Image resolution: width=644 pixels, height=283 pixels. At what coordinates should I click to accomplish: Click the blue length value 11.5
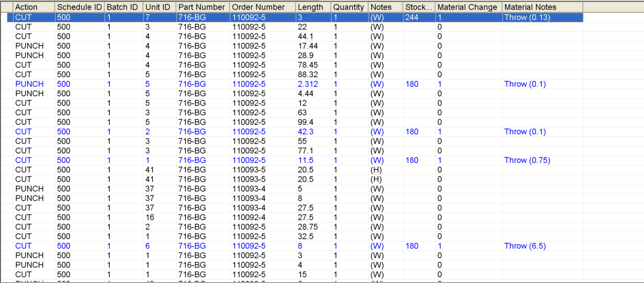305,160
